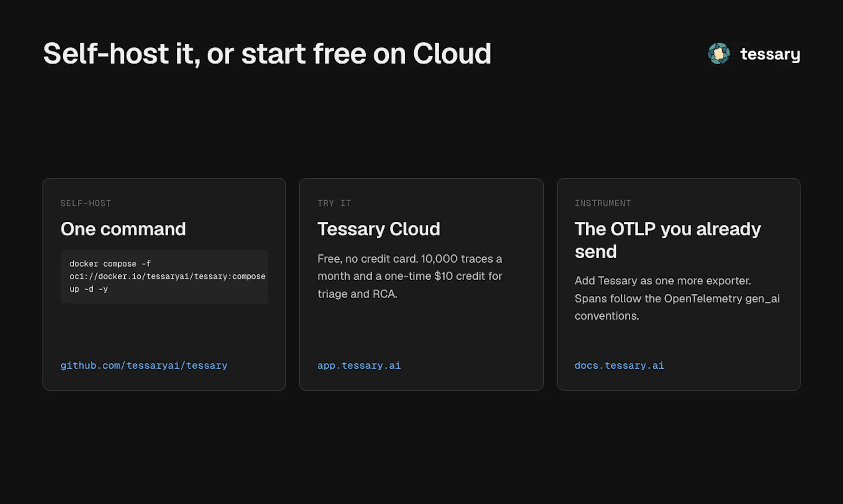Open the github.com/tessaryai/tessary link
Screen dimensions: 843x504
pos(144,365)
